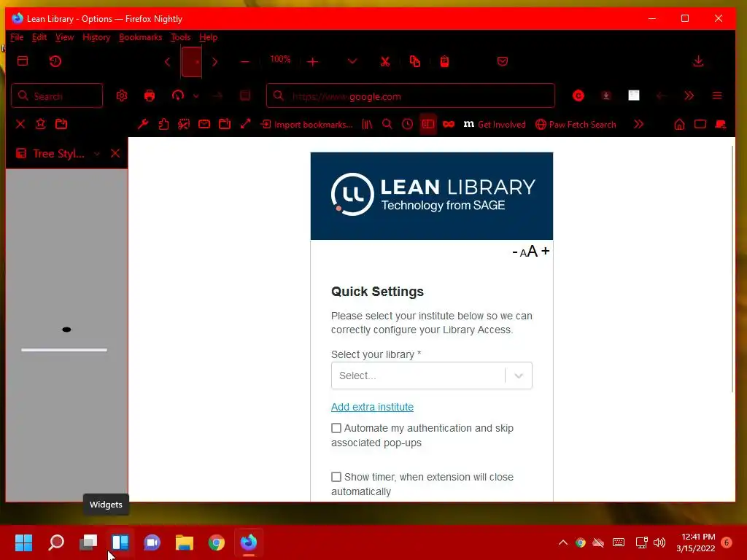747x560 pixels.
Task: Open the File menu
Action: click(x=17, y=37)
